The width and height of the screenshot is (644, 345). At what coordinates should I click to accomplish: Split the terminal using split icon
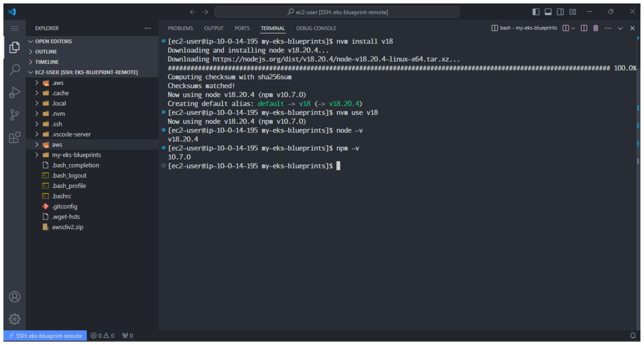tap(584, 28)
